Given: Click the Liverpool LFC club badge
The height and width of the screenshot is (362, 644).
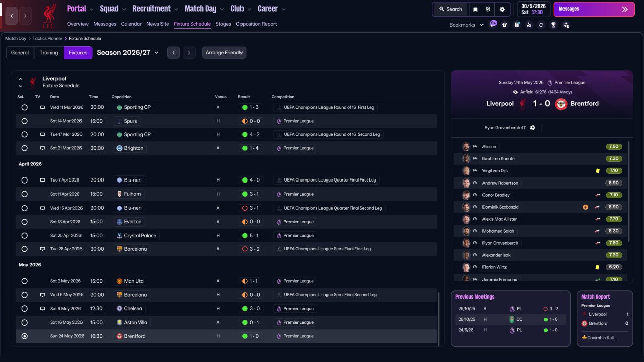Looking at the screenshot, I should coord(49,16).
